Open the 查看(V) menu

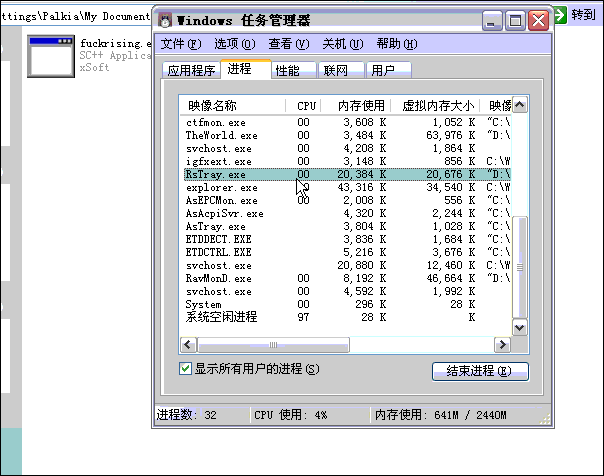click(289, 44)
